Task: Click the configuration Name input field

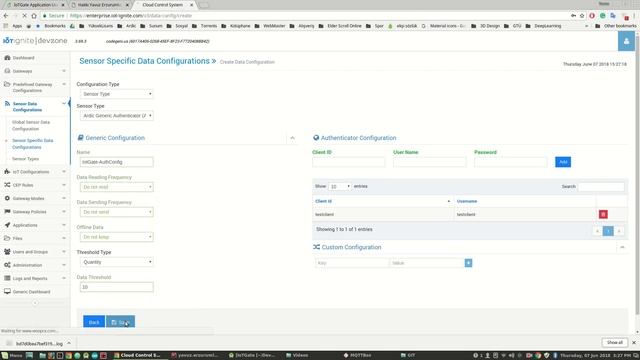Action: coord(117,162)
